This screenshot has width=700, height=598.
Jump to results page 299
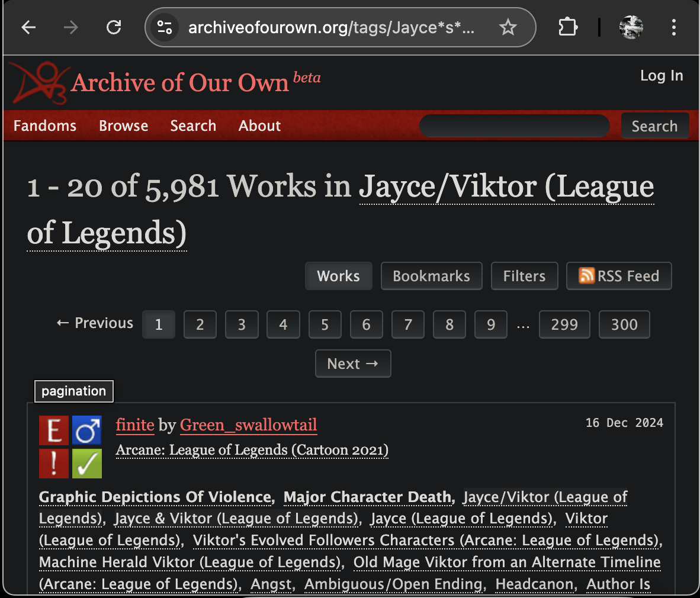click(564, 324)
